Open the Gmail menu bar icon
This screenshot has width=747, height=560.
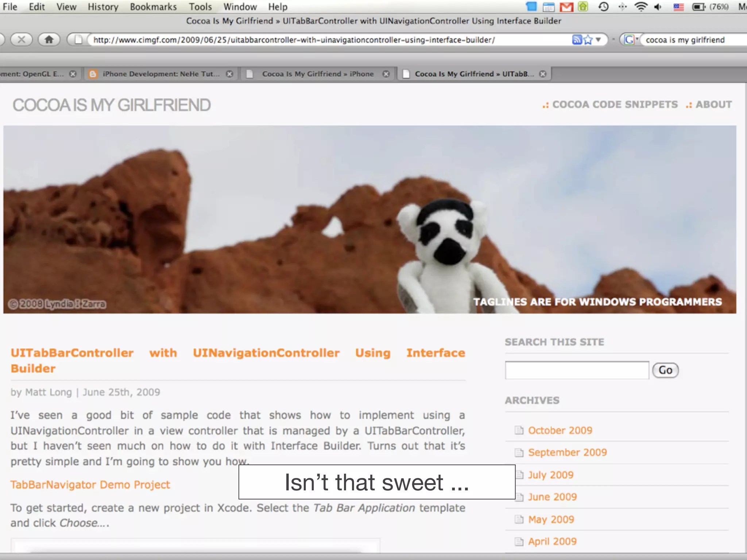pos(566,7)
